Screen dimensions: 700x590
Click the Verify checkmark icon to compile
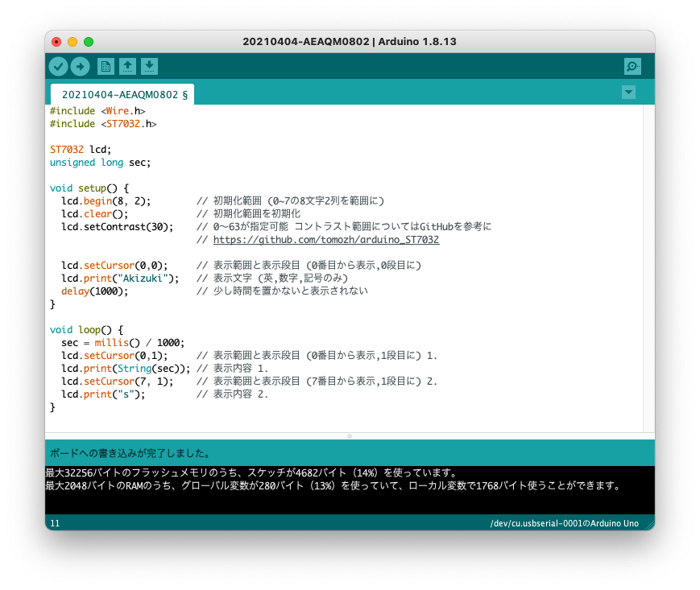pyautogui.click(x=58, y=66)
